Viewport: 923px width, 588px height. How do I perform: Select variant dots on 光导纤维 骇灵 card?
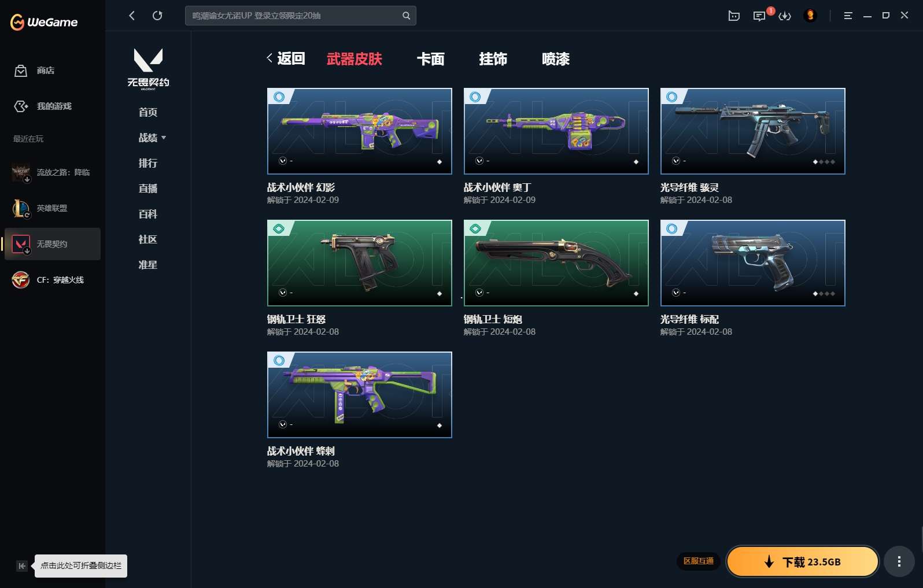tap(824, 162)
